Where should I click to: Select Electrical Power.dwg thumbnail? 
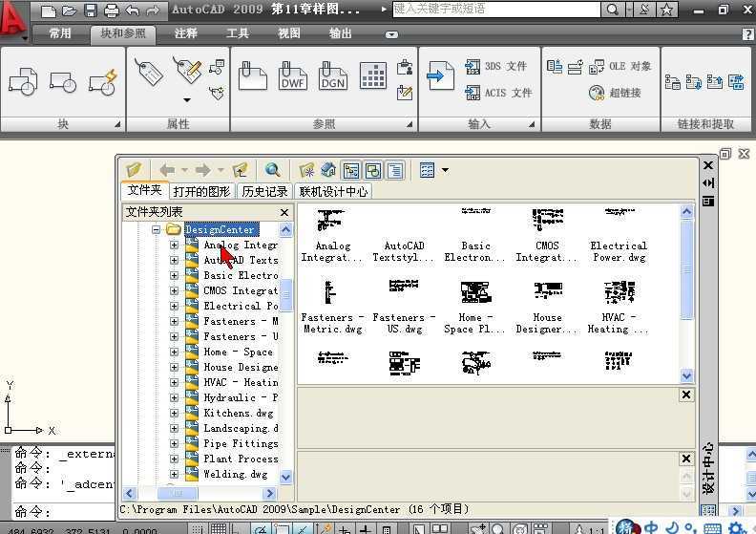pos(619,236)
